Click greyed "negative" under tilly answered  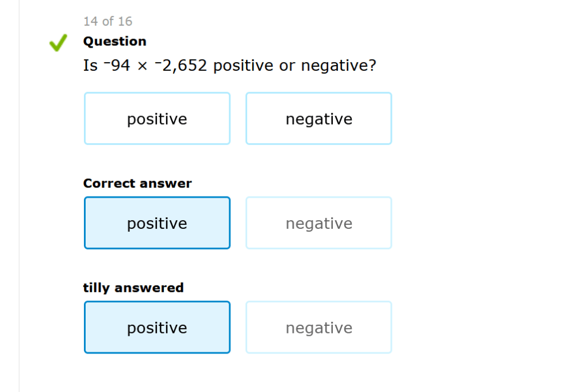[x=318, y=328]
